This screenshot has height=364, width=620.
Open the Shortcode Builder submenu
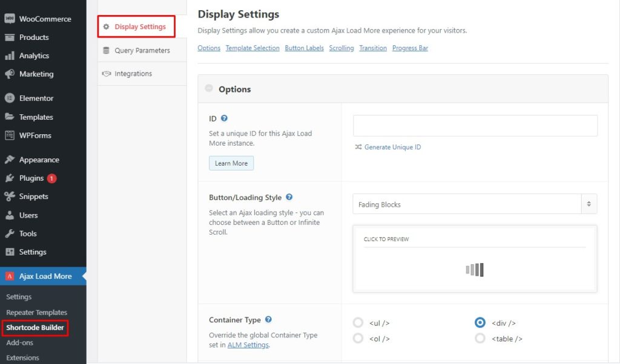(35, 328)
